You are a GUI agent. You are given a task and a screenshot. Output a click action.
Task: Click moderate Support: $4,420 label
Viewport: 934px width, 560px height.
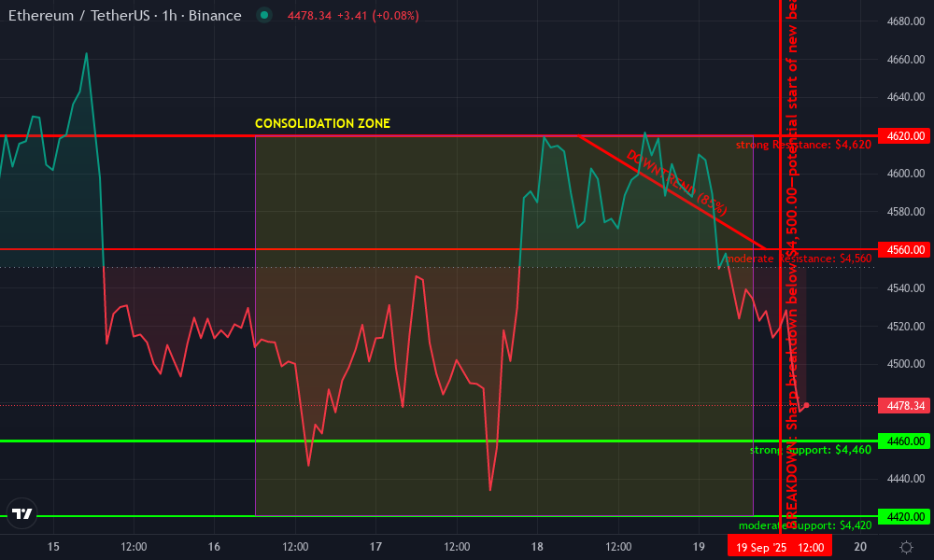tap(805, 525)
